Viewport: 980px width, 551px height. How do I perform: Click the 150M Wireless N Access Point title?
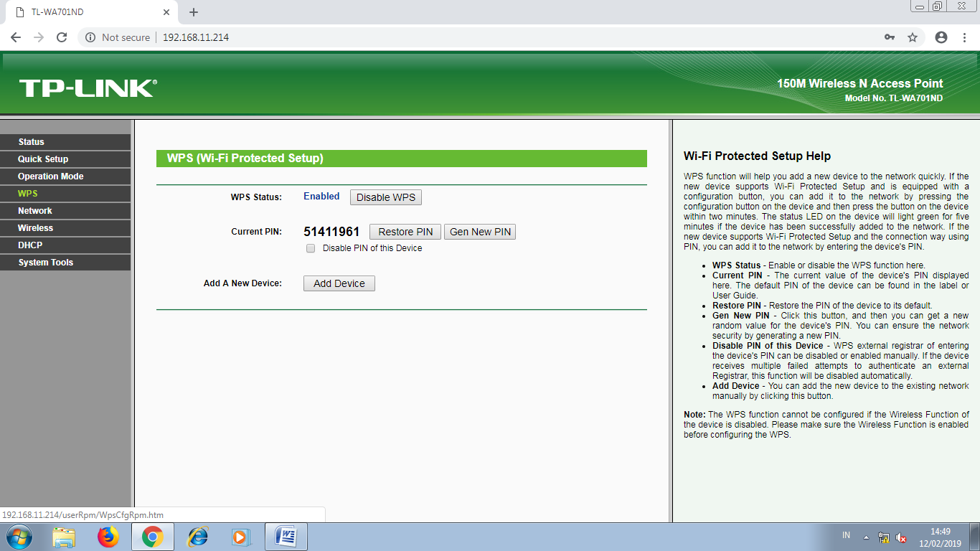[x=860, y=83]
